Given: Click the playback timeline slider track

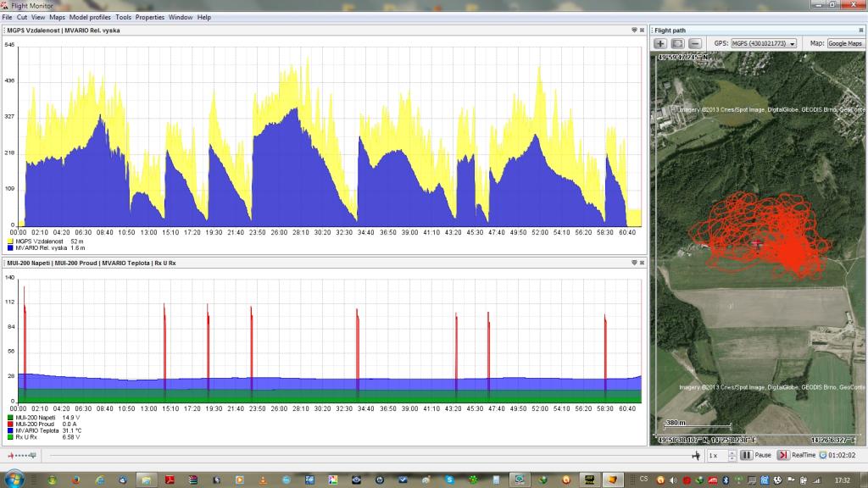Looking at the screenshot, I should pos(364,455).
